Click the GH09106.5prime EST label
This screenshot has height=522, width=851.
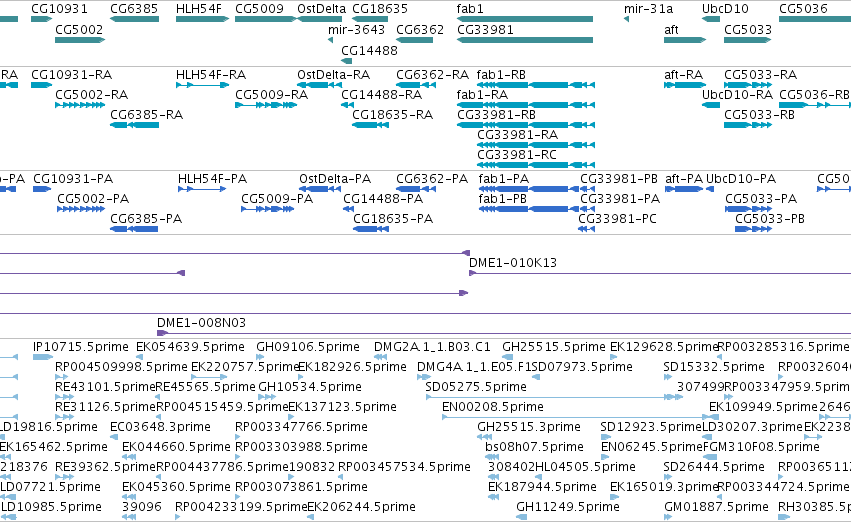(x=308, y=347)
